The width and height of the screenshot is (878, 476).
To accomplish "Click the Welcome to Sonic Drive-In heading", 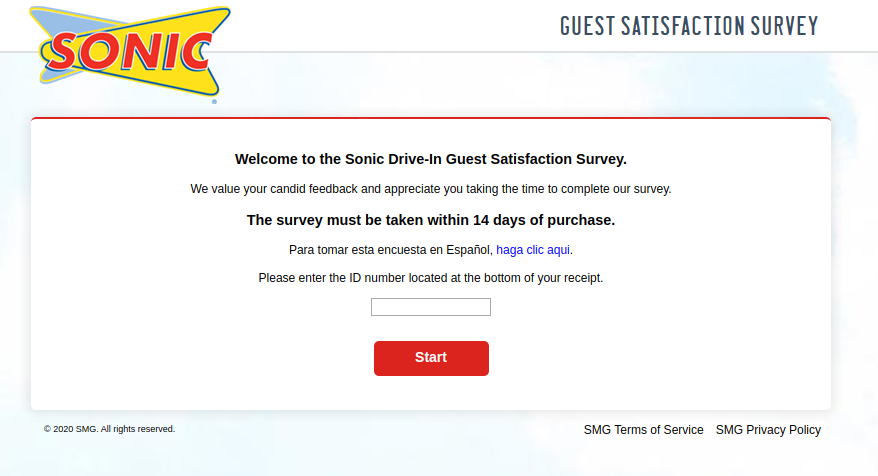I will (x=430, y=159).
